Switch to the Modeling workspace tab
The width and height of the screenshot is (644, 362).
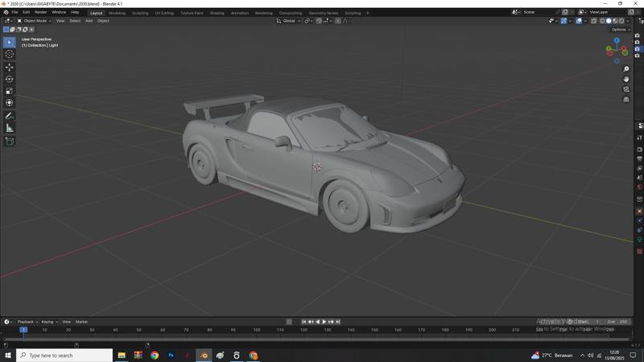[117, 13]
